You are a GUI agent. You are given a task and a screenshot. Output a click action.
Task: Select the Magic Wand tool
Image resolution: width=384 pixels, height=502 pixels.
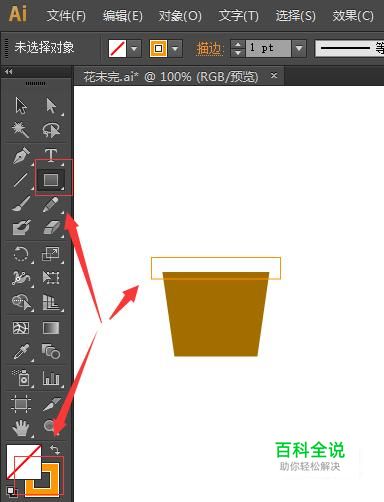pos(21,130)
